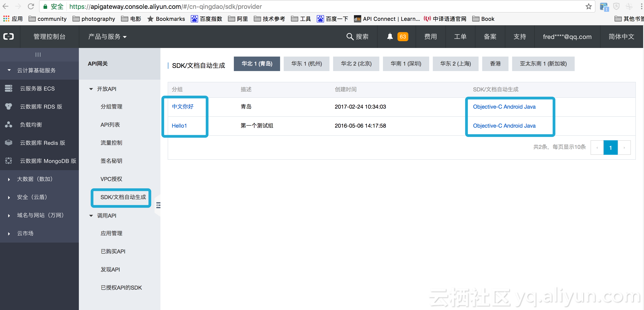Collapse the sidebar using three-bar handle
Image resolution: width=644 pixels, height=310 pixels.
tap(38, 55)
